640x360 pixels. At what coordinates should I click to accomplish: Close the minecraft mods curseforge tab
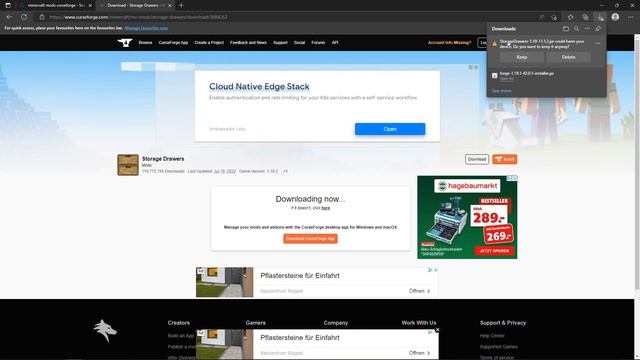[90, 6]
